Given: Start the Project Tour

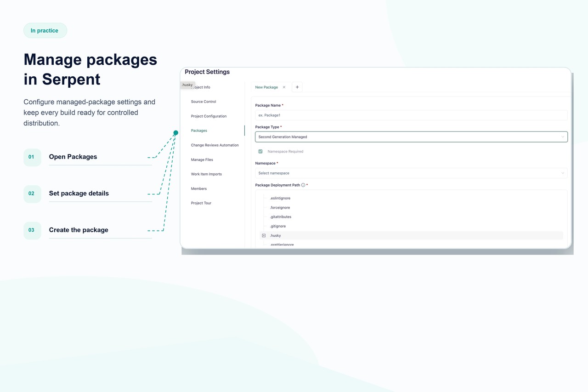Looking at the screenshot, I should 201,203.
